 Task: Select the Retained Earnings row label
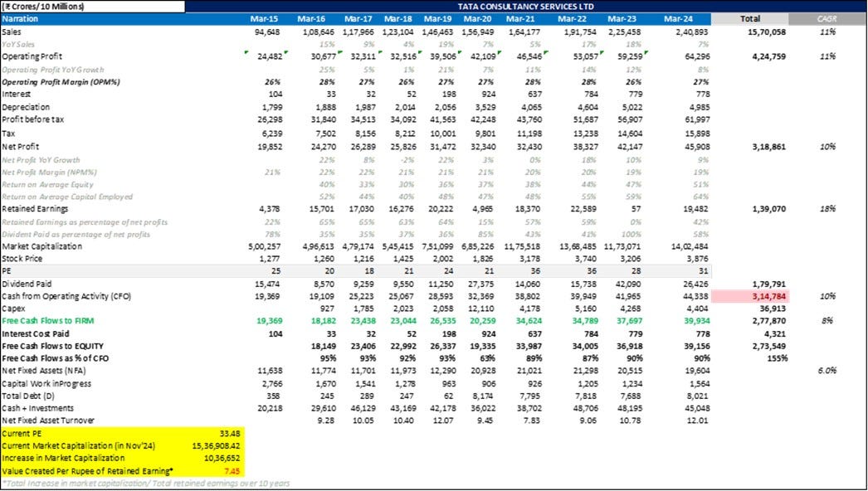tap(35, 209)
